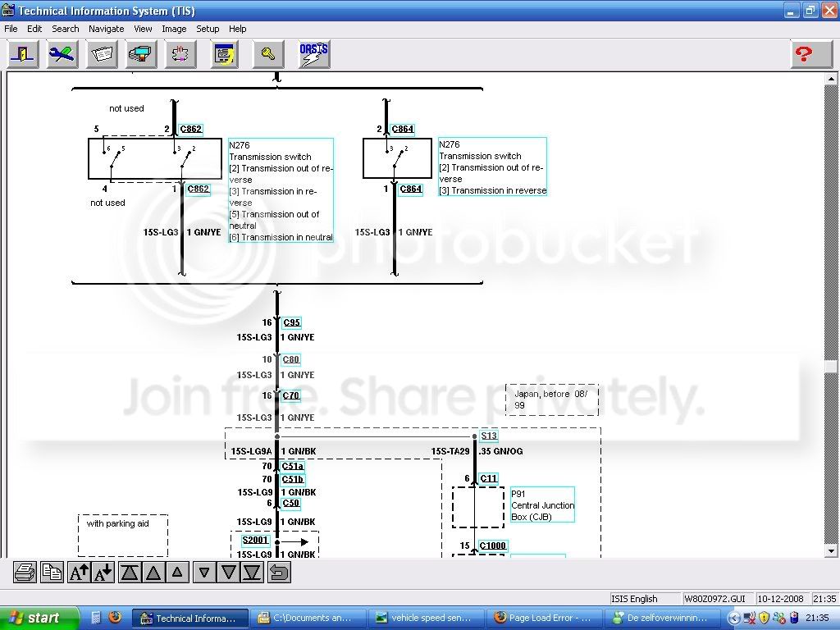Click the C1000 connector link
Image resolution: width=840 pixels, height=630 pixels.
tap(492, 546)
